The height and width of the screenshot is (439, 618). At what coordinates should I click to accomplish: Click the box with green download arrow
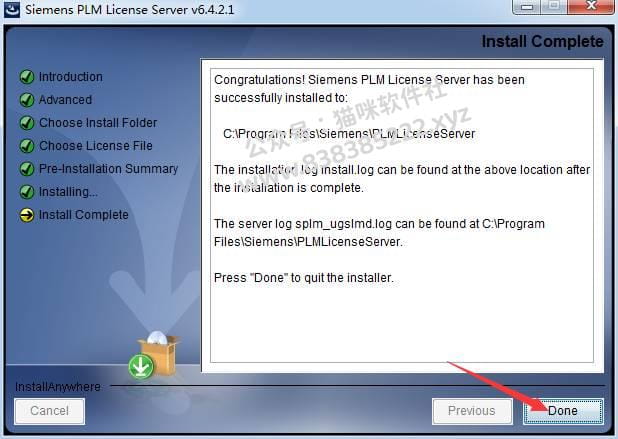pyautogui.click(x=154, y=355)
